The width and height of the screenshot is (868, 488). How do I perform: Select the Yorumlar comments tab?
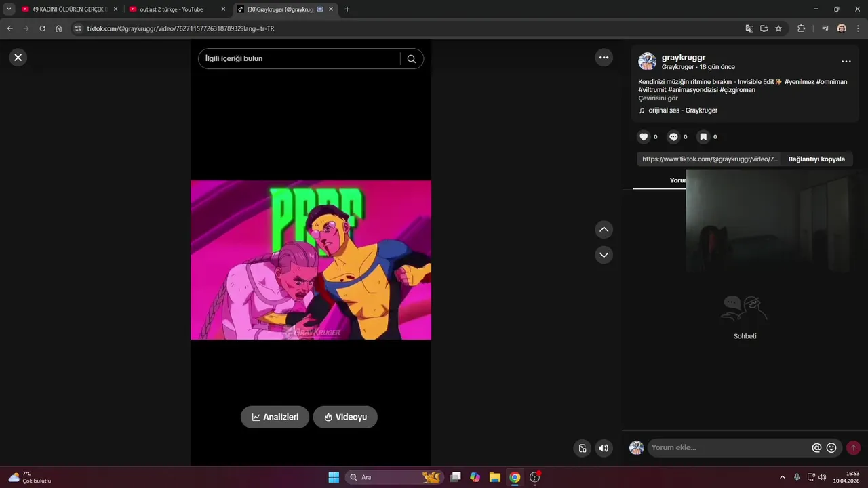pos(677,180)
